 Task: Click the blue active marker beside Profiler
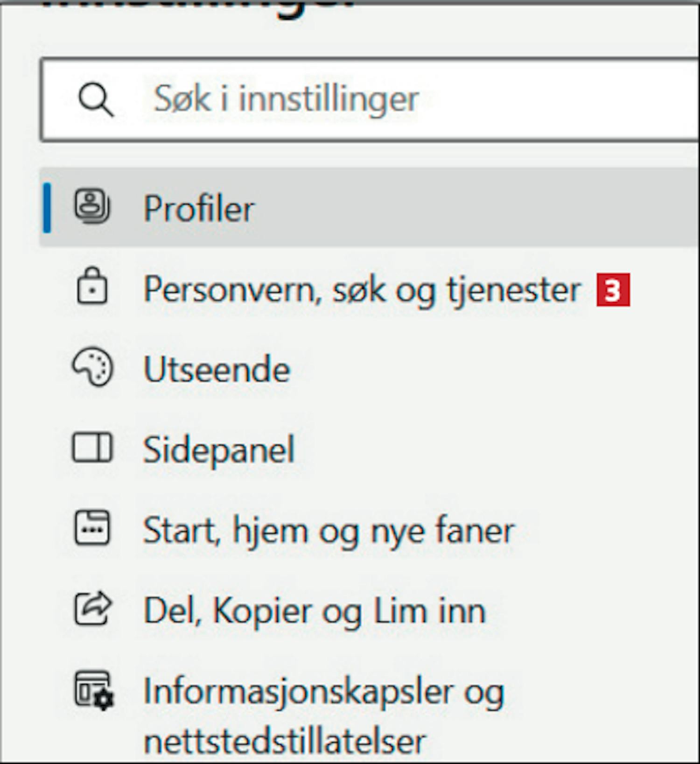pyautogui.click(x=47, y=208)
